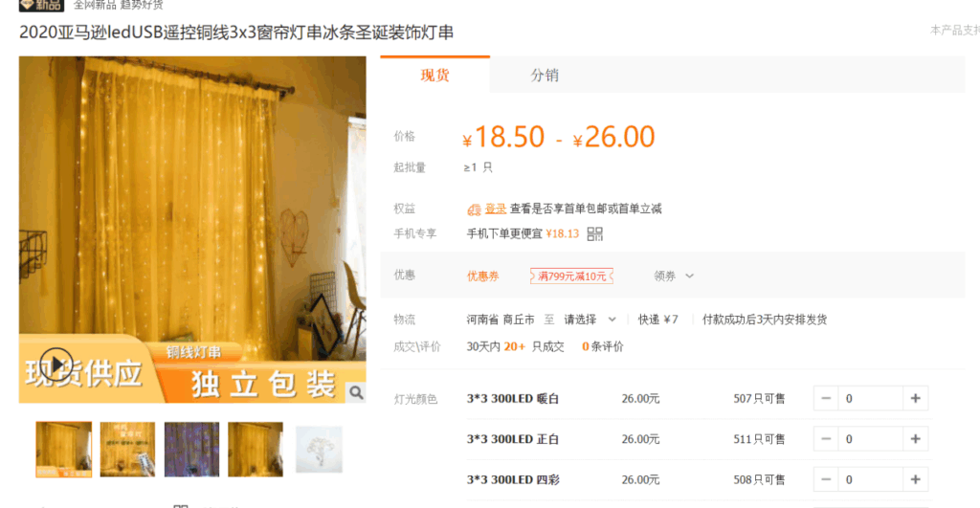
Task: Decrease quantity for 3*3 300LED 四彩
Action: pyautogui.click(x=826, y=480)
